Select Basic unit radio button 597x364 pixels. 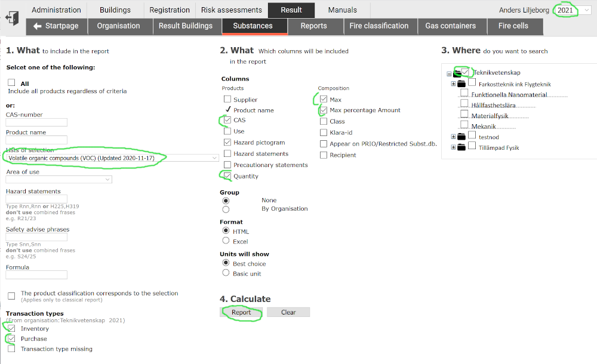point(226,273)
